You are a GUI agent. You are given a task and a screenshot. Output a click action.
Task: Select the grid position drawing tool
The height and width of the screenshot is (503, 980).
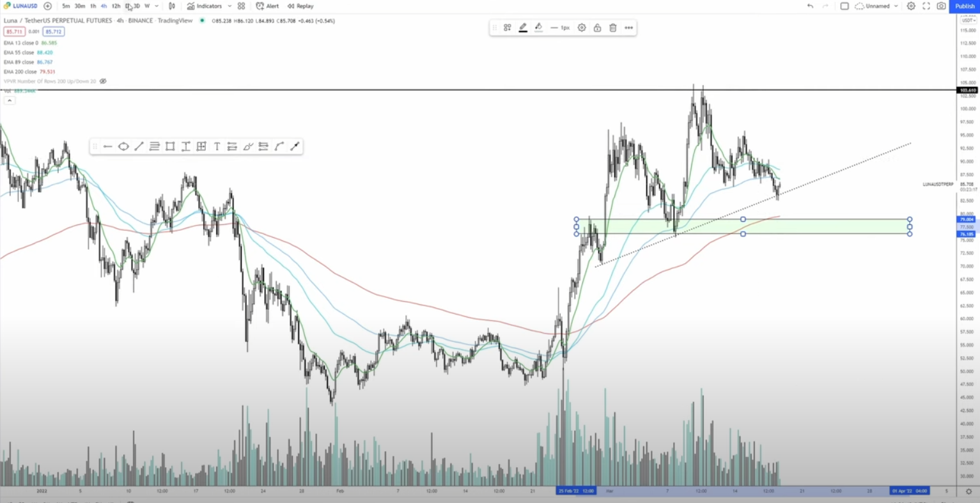coord(201,146)
